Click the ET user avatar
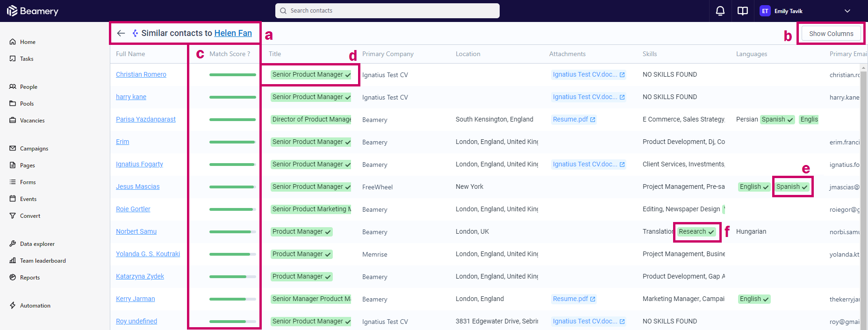 [x=765, y=11]
